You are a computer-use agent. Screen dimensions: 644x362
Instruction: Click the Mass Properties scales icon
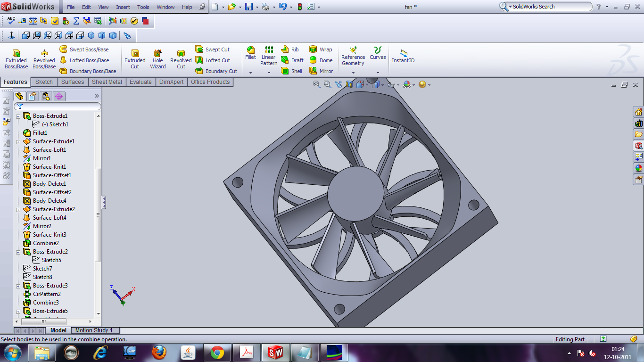pyautogui.click(x=33, y=21)
